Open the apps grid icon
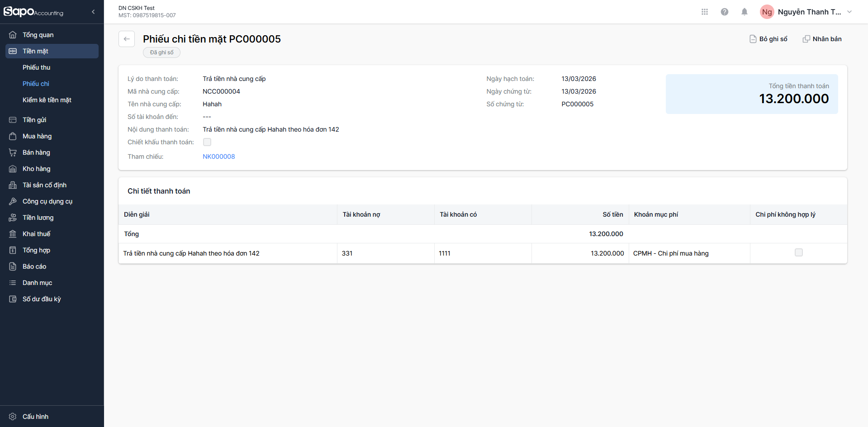This screenshot has width=868, height=427. coord(704,12)
